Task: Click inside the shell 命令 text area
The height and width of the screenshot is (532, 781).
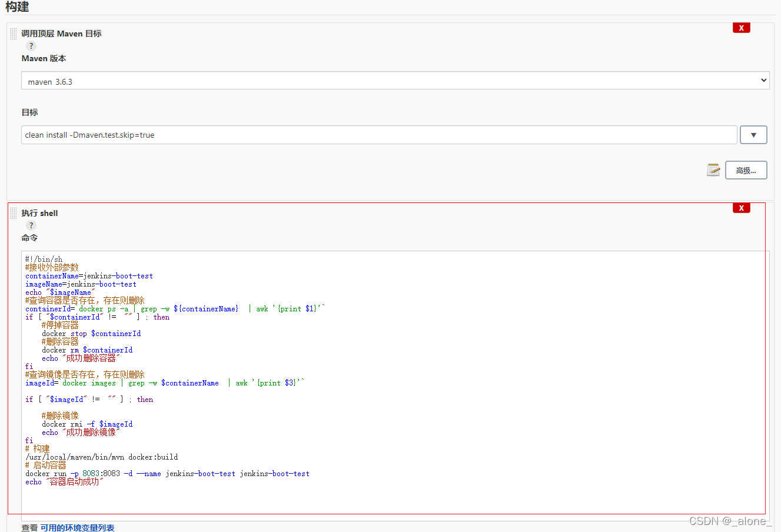Action: click(x=395, y=385)
